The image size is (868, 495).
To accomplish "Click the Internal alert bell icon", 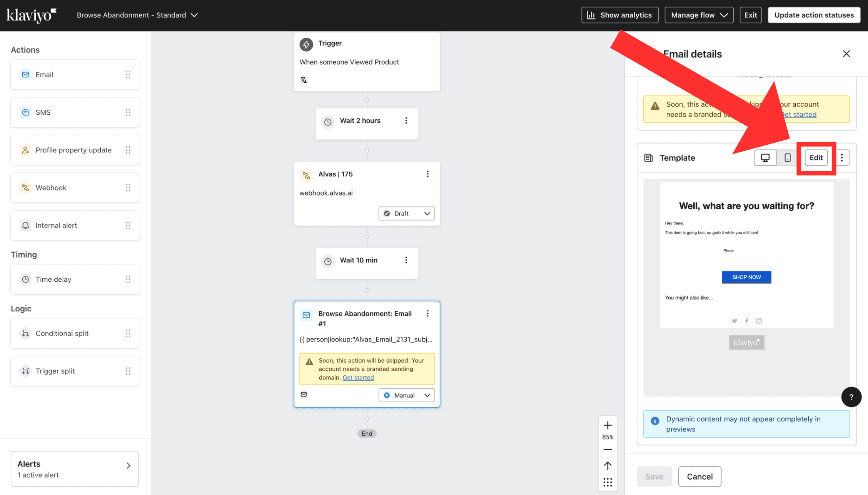I will click(25, 226).
